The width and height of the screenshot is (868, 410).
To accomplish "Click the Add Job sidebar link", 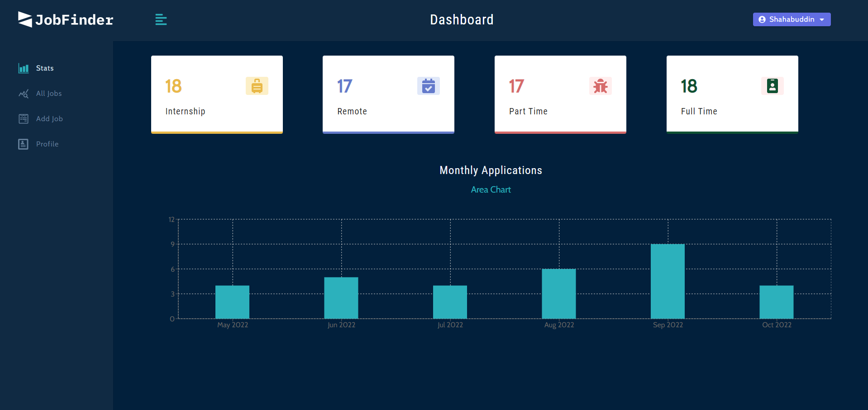I will click(49, 118).
